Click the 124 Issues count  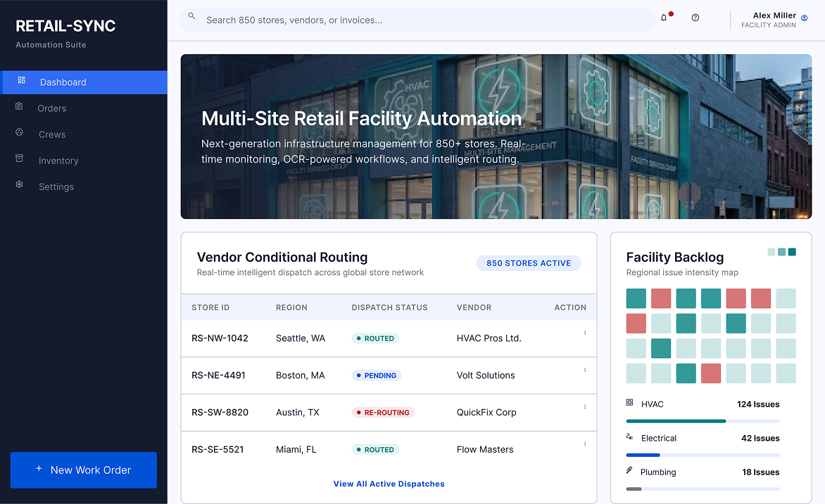click(758, 404)
